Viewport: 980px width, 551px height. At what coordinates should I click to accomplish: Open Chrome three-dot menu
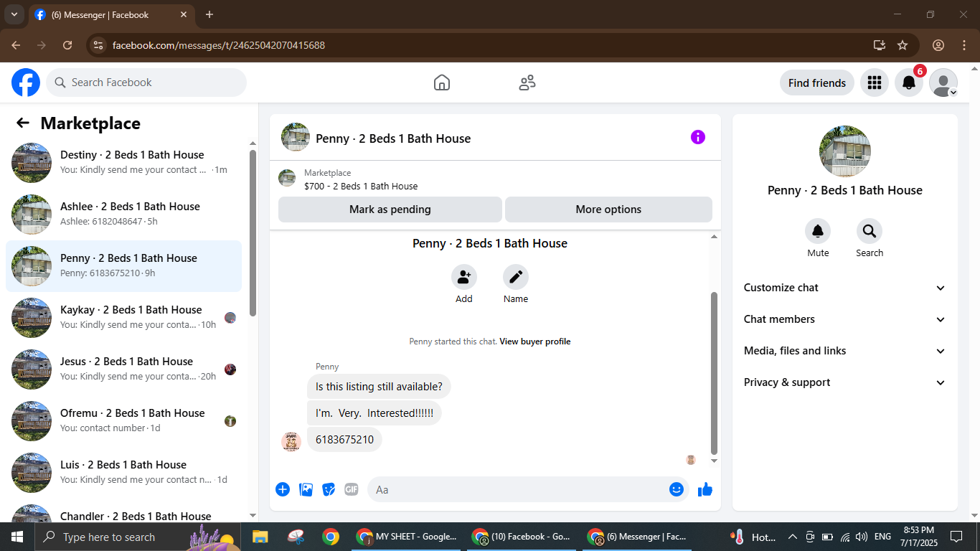point(964,45)
